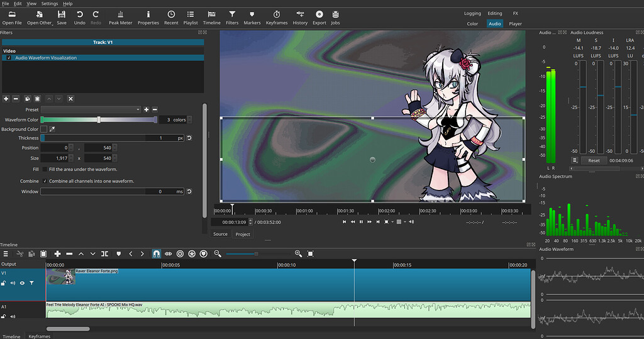The height and width of the screenshot is (339, 644).
Task: Open the Markers panel
Action: (252, 18)
